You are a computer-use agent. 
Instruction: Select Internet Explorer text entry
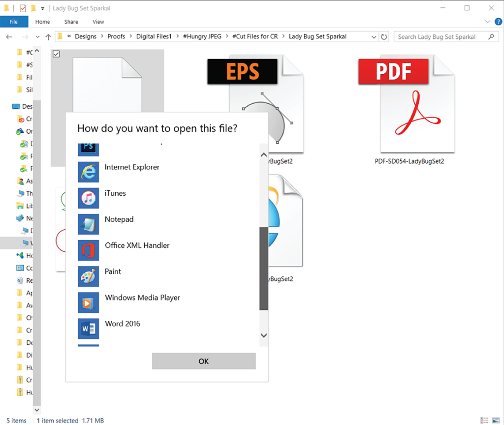(132, 167)
